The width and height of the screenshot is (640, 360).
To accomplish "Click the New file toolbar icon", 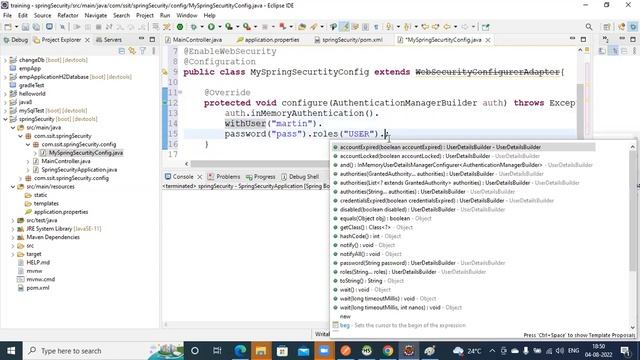I will 8,27.
